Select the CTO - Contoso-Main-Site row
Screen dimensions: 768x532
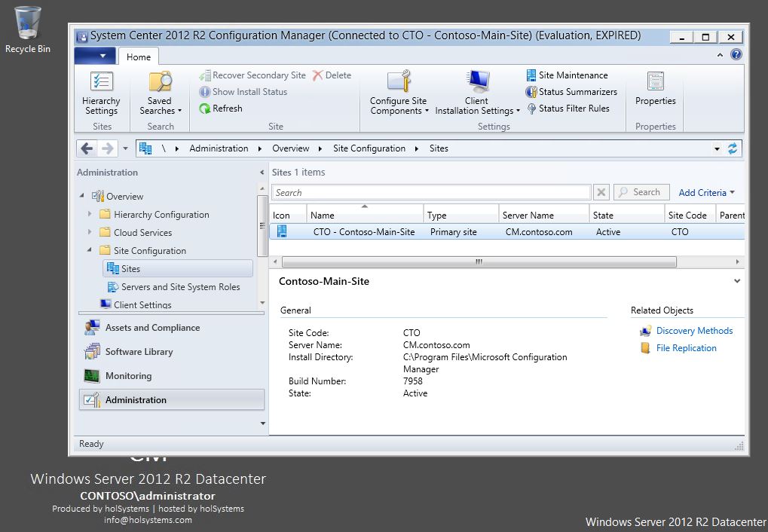pyautogui.click(x=507, y=231)
